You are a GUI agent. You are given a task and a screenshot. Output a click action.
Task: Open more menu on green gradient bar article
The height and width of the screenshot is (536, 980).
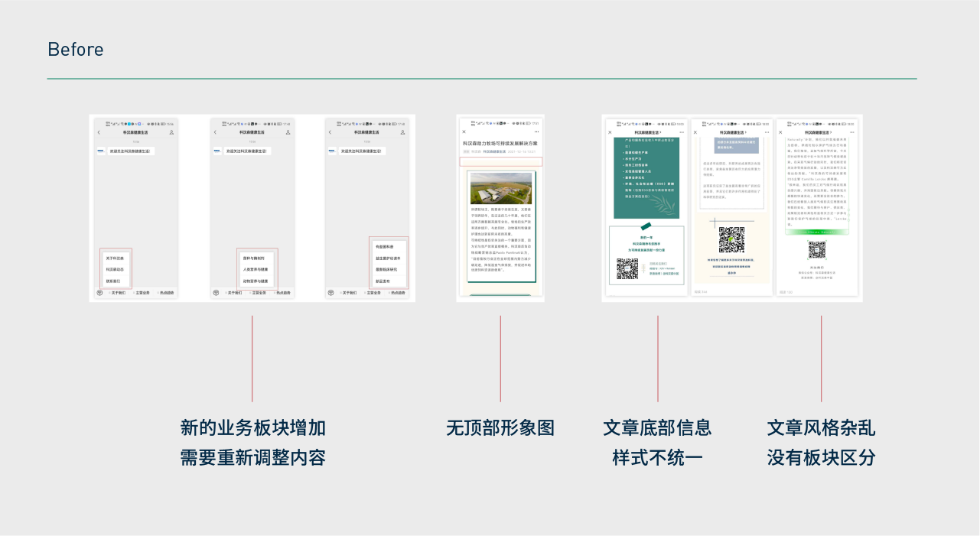click(852, 132)
